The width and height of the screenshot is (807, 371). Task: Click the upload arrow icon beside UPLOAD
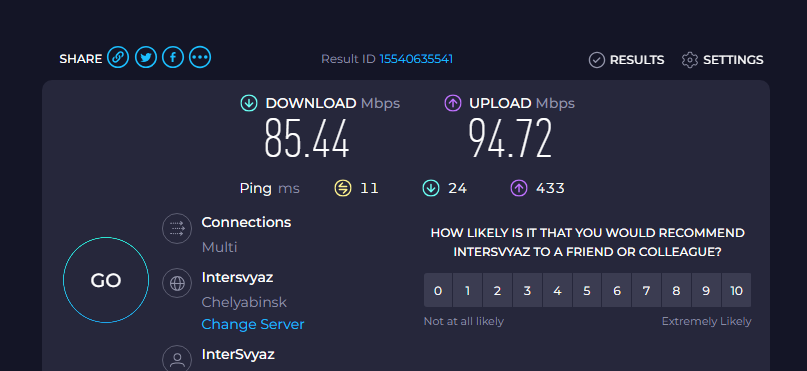tap(452, 103)
